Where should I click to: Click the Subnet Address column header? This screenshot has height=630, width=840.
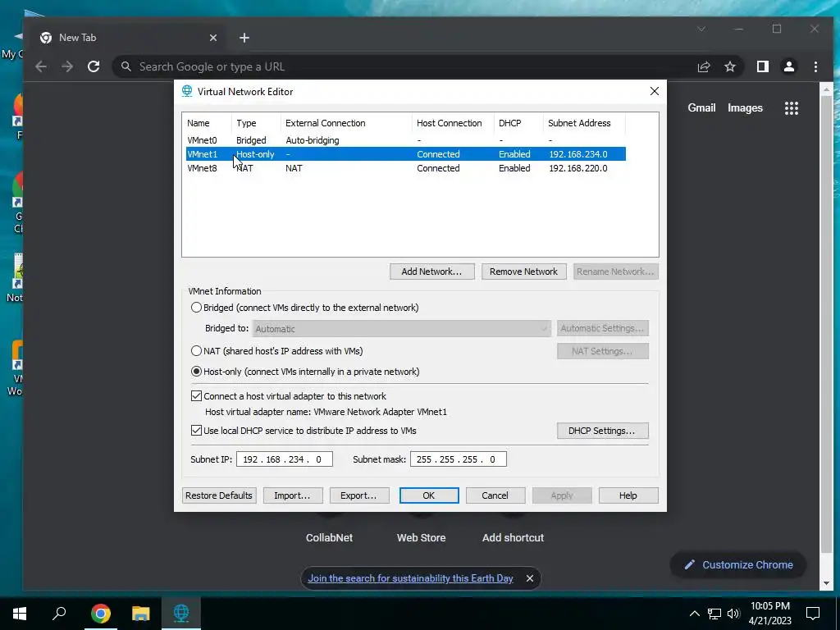click(x=584, y=123)
